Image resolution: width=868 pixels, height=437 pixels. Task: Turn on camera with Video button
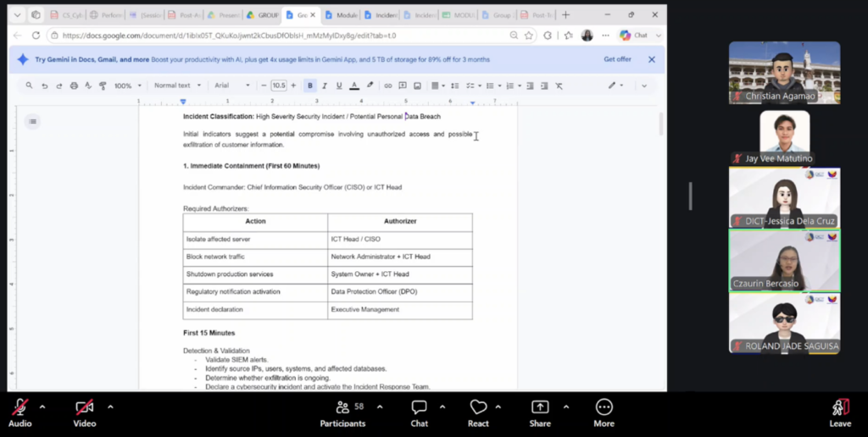pyautogui.click(x=85, y=413)
